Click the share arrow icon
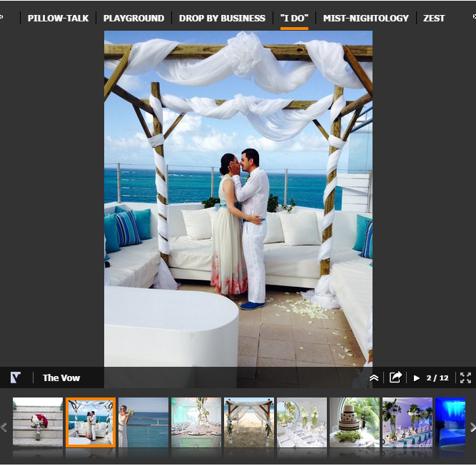Screen dimensions: 476x466 (395, 378)
